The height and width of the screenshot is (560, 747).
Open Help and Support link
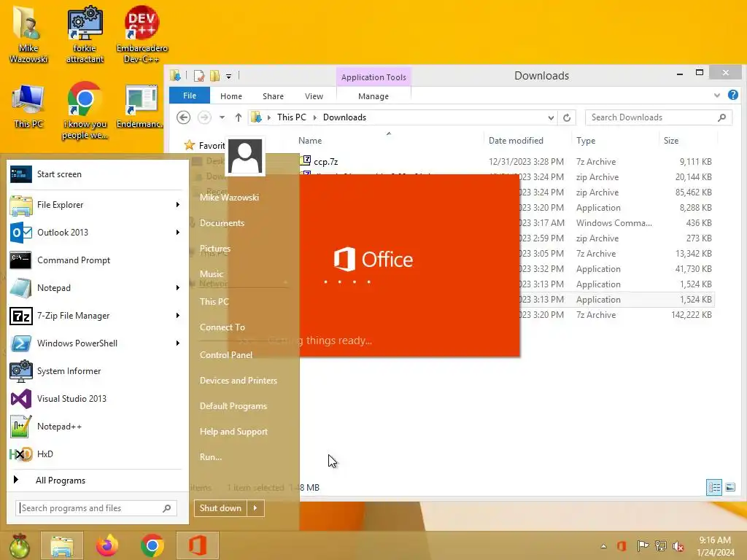[x=233, y=432]
